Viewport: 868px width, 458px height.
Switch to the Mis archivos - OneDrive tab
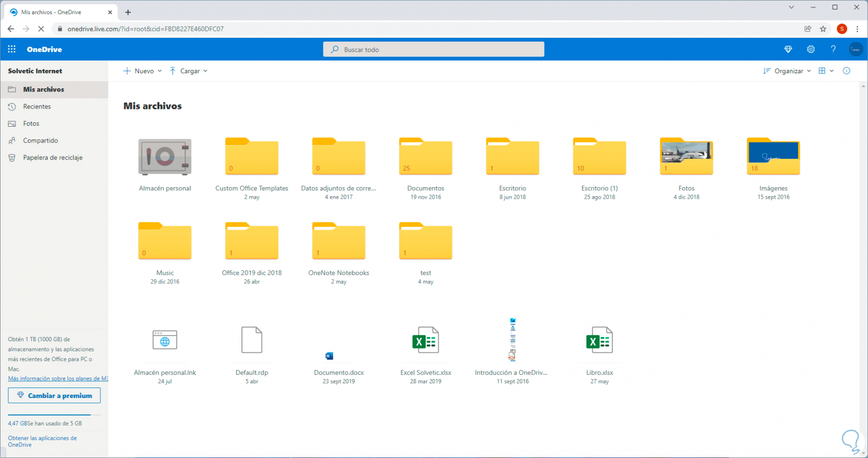coord(60,12)
